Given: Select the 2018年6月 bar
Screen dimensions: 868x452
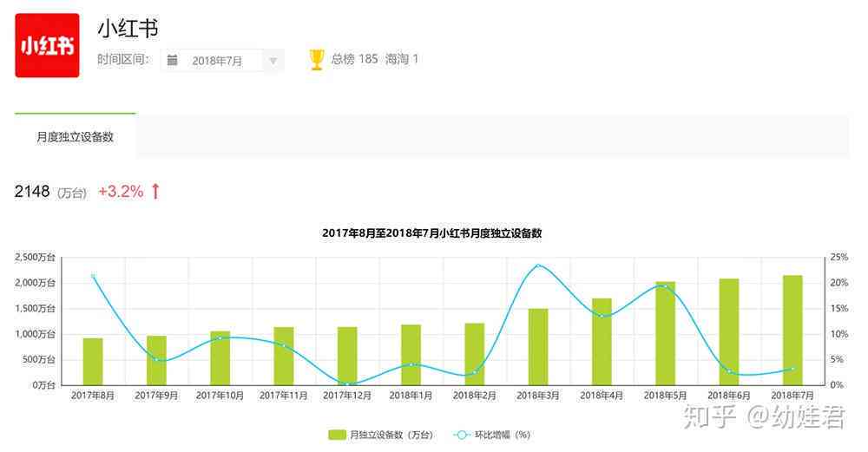Looking at the screenshot, I should click(730, 332).
